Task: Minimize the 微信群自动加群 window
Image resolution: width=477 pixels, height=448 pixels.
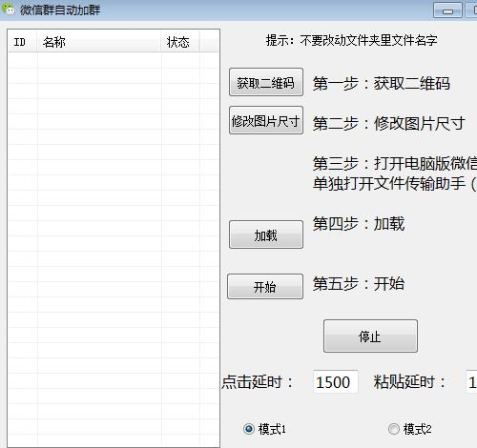Action: coord(447,10)
